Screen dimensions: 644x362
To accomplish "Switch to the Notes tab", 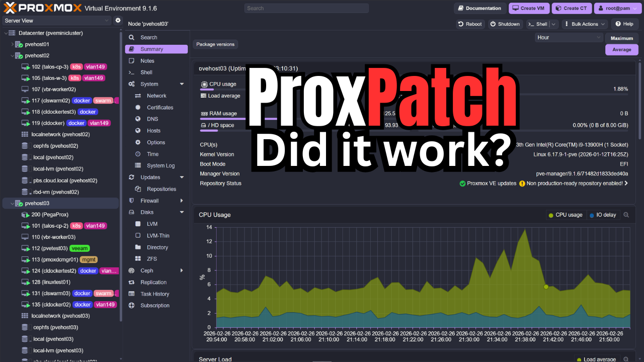I will [x=145, y=60].
